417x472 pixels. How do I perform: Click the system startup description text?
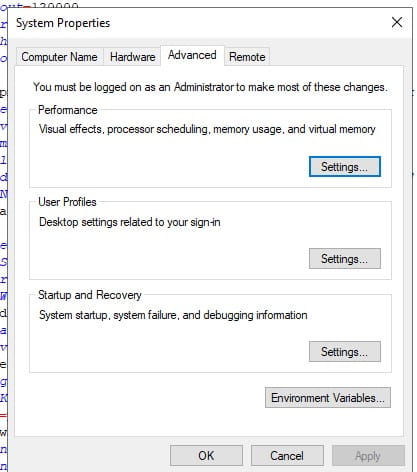(x=173, y=315)
